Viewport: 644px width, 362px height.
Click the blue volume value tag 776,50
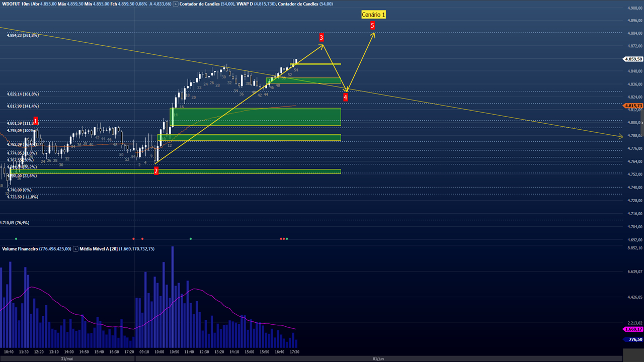click(633, 339)
